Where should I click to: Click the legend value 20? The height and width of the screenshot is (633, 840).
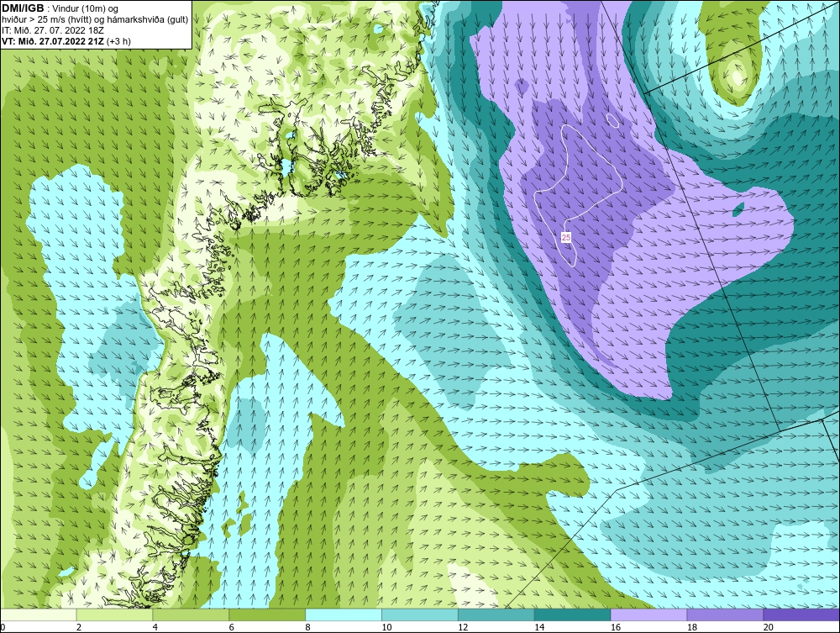pyautogui.click(x=769, y=627)
